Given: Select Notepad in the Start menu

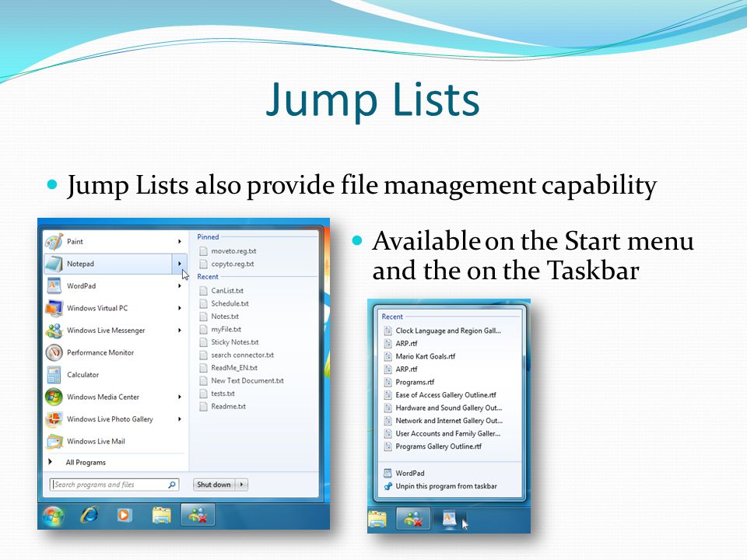Looking at the screenshot, I should click(108, 264).
